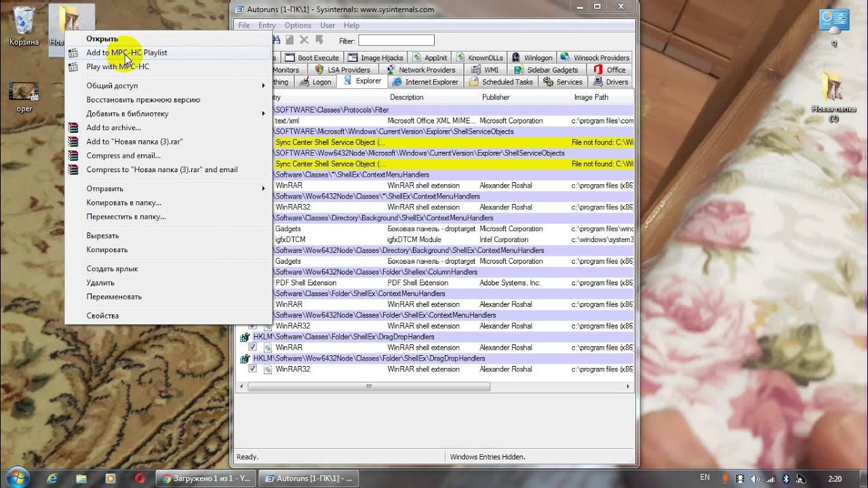The width and height of the screenshot is (868, 488).
Task: Choose Play with MPC-HC
Action: pyautogui.click(x=168, y=66)
